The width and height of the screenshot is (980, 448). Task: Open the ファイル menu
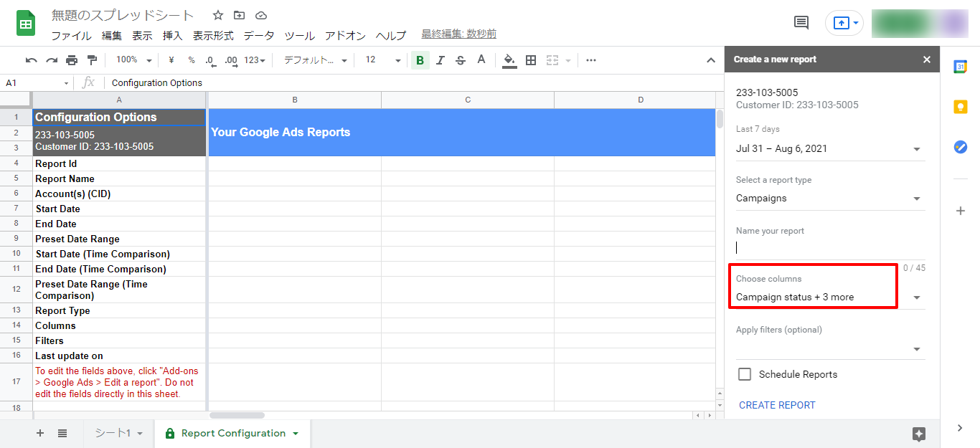tap(71, 35)
